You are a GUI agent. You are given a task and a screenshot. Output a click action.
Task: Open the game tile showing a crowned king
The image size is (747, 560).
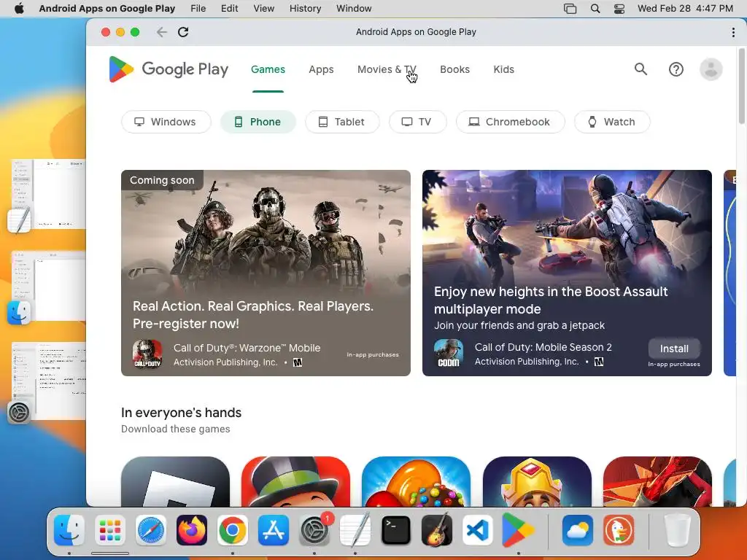(x=537, y=481)
